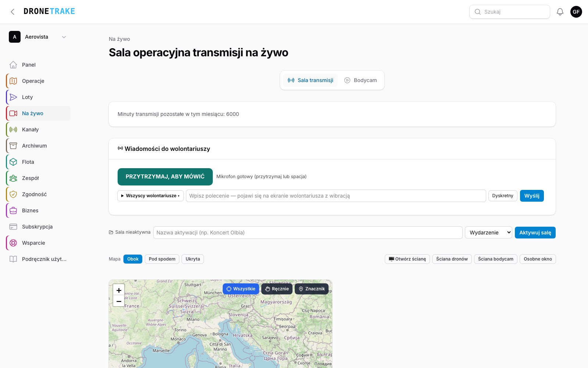Click the Podręcznik book icon
This screenshot has height=368, width=588.
(13, 259)
